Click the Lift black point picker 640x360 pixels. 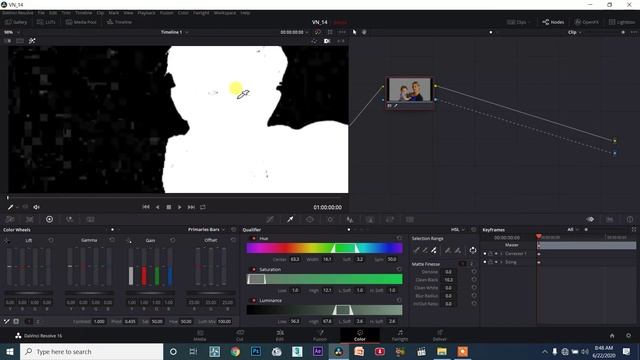coord(7,240)
